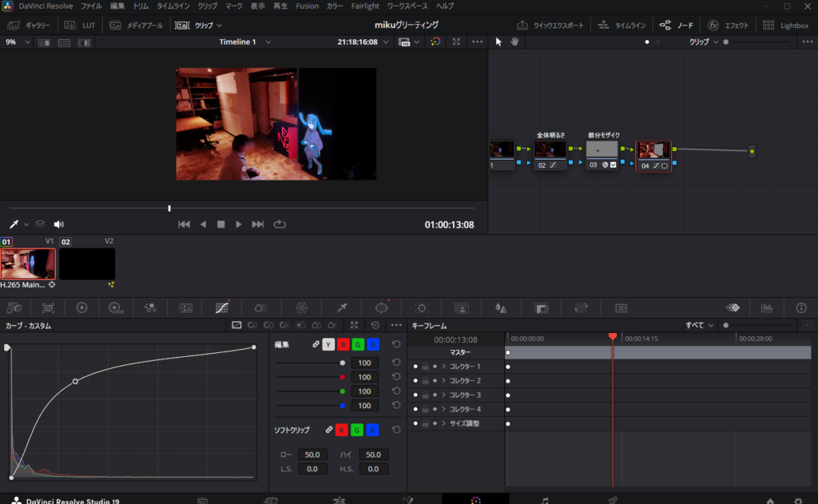The width and height of the screenshot is (818, 504).
Task: Expand the curves panel to full view
Action: [354, 325]
